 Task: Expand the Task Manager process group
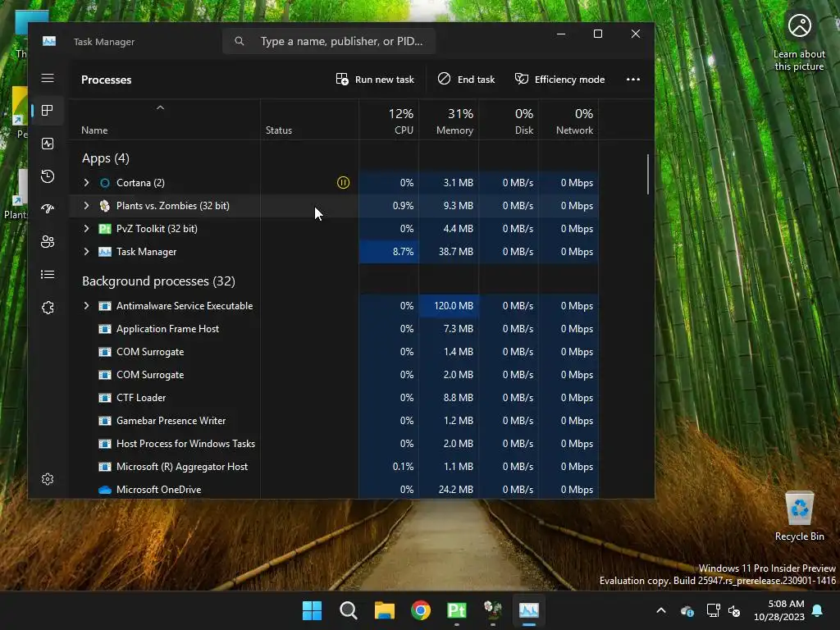(86, 252)
